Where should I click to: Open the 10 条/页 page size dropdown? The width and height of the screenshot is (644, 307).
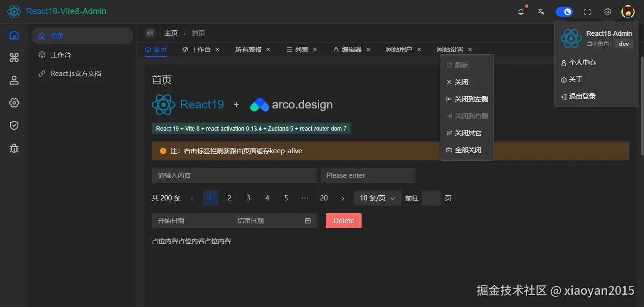click(378, 198)
